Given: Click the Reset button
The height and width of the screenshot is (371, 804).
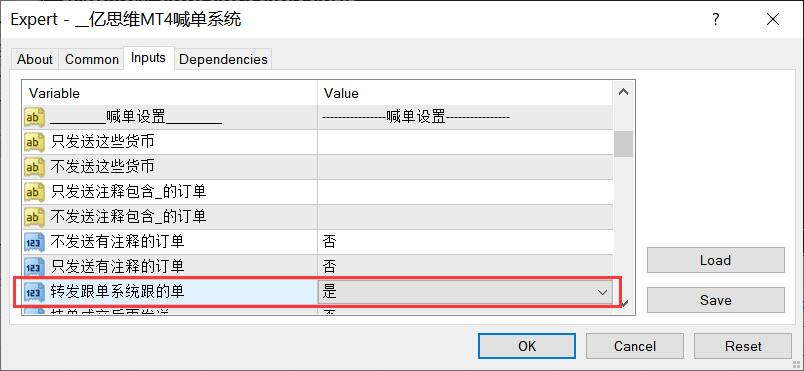Looking at the screenshot, I should tap(743, 346).
